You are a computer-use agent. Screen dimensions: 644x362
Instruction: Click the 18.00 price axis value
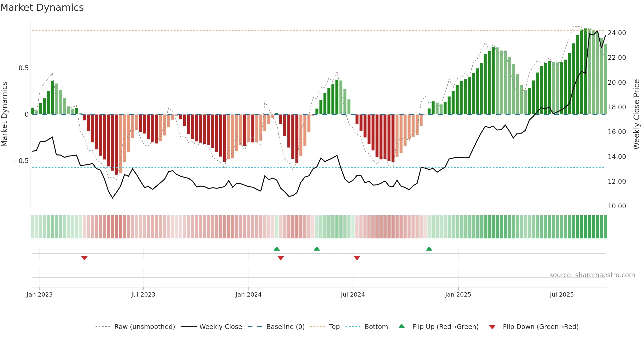(617, 107)
